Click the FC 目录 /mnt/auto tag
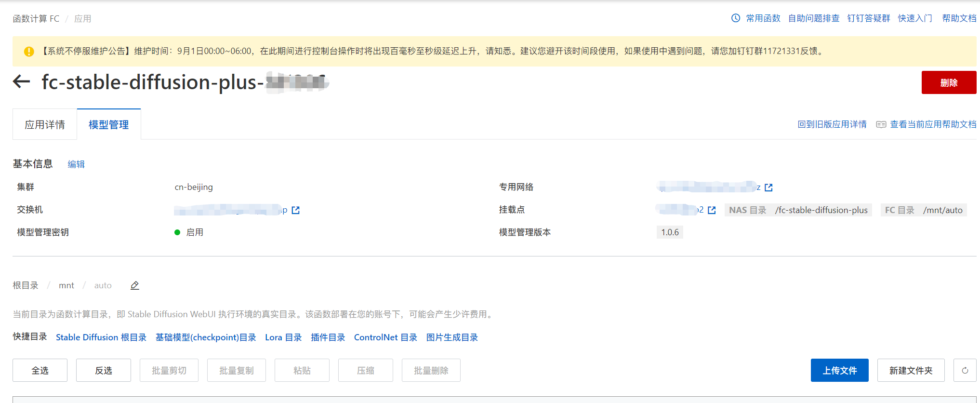This screenshot has width=980, height=403. (x=924, y=210)
